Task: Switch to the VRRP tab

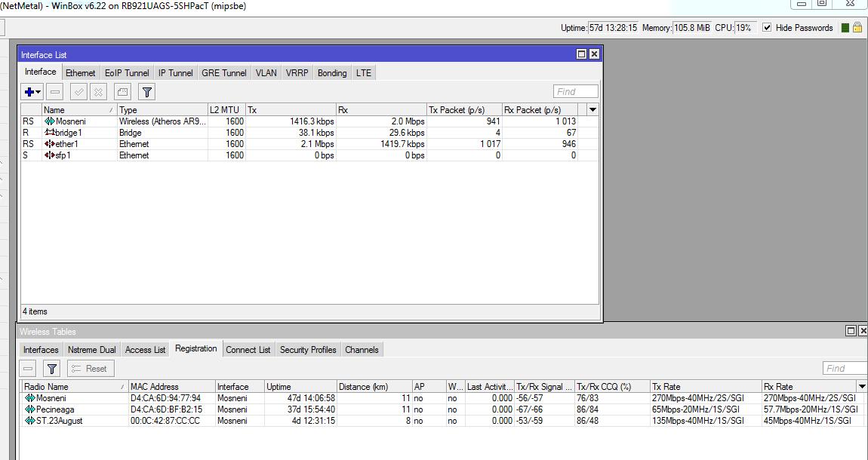Action: click(297, 73)
